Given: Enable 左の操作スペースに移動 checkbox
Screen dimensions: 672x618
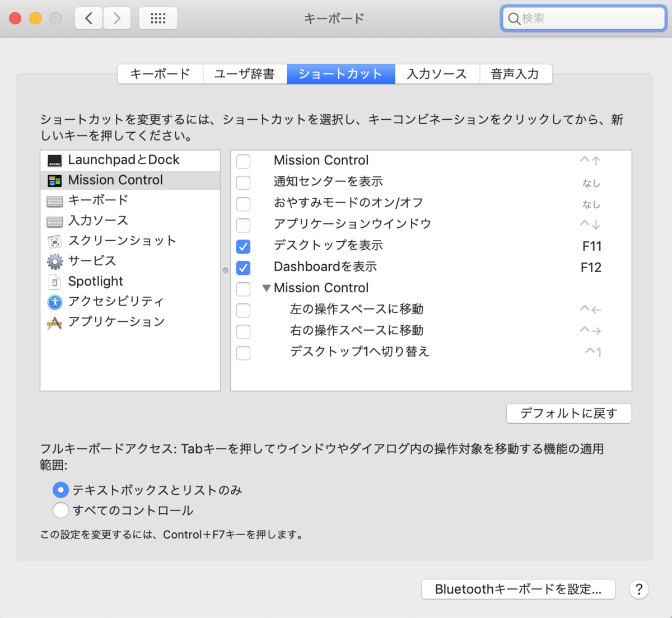Looking at the screenshot, I should (x=243, y=310).
